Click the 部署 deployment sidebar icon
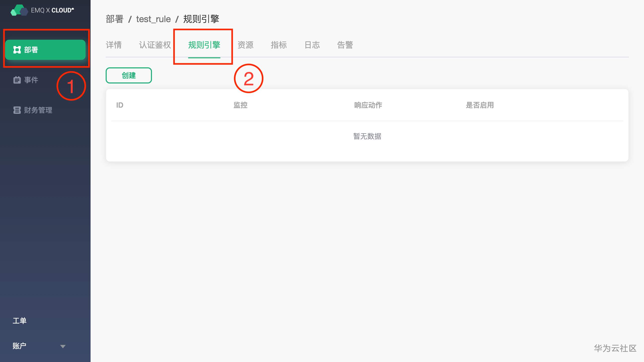 coord(17,50)
